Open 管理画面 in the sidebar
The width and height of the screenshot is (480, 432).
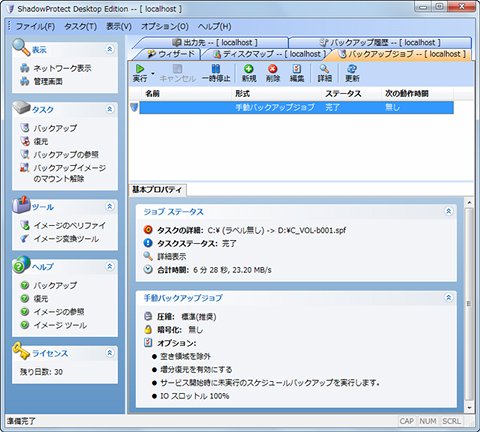click(x=48, y=81)
